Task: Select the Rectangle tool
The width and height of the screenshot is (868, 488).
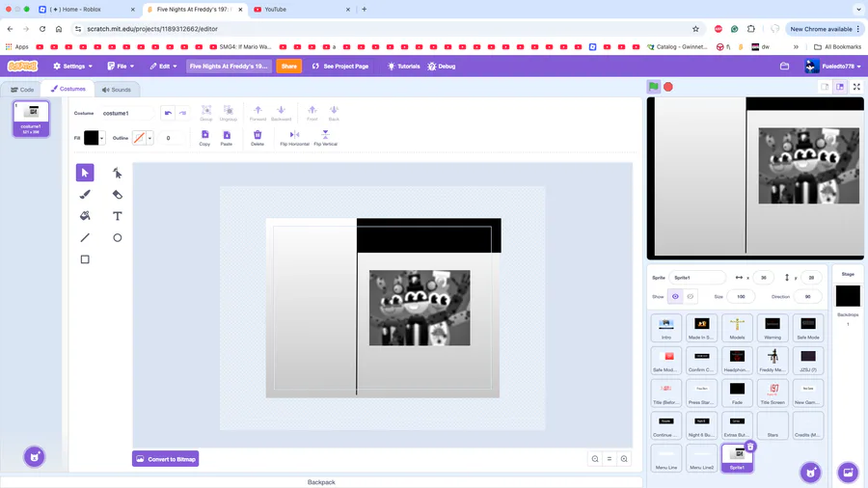Action: [x=85, y=258]
